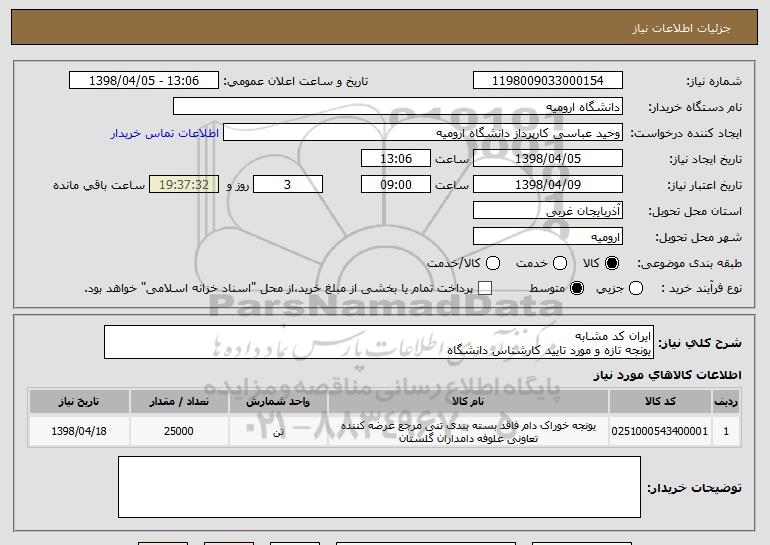This screenshot has height=545, width=770.
Task: Click the اطلاعات کالاهای مورد نیاز heading
Action: tap(667, 375)
